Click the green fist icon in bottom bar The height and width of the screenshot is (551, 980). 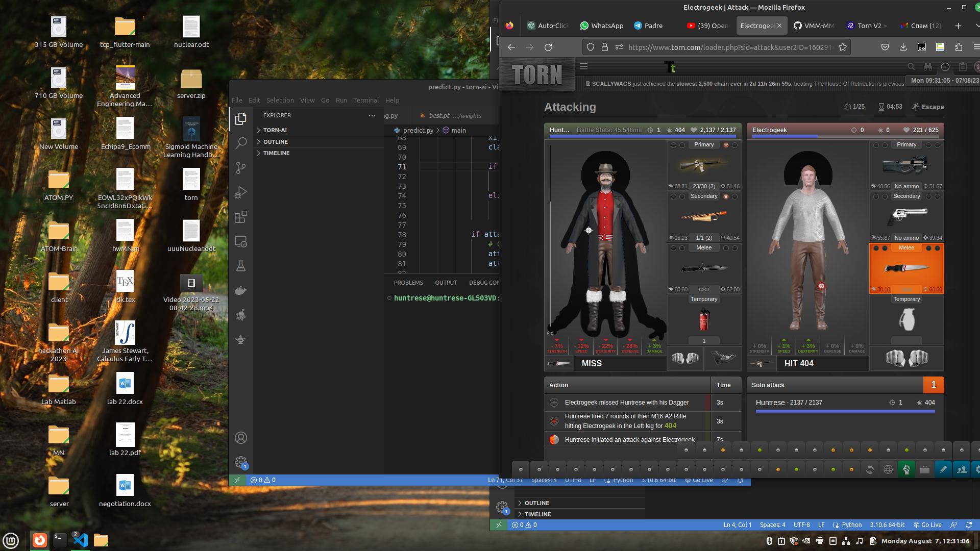906,469
